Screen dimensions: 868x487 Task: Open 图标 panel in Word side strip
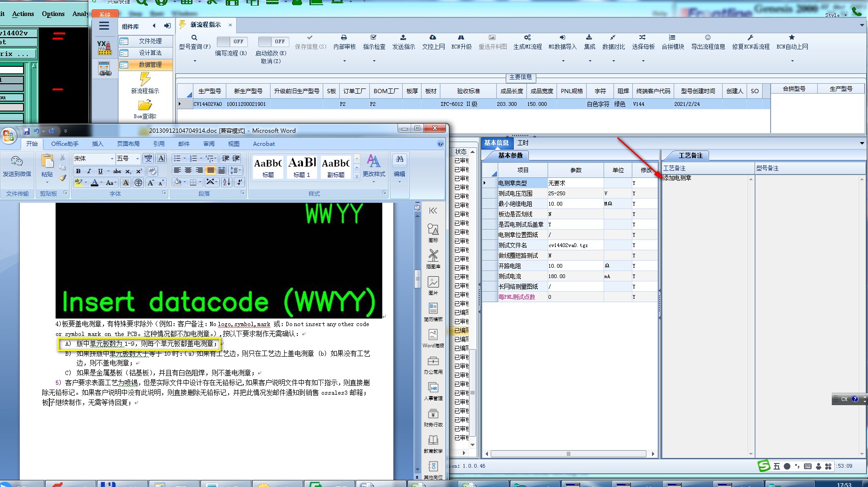(433, 232)
